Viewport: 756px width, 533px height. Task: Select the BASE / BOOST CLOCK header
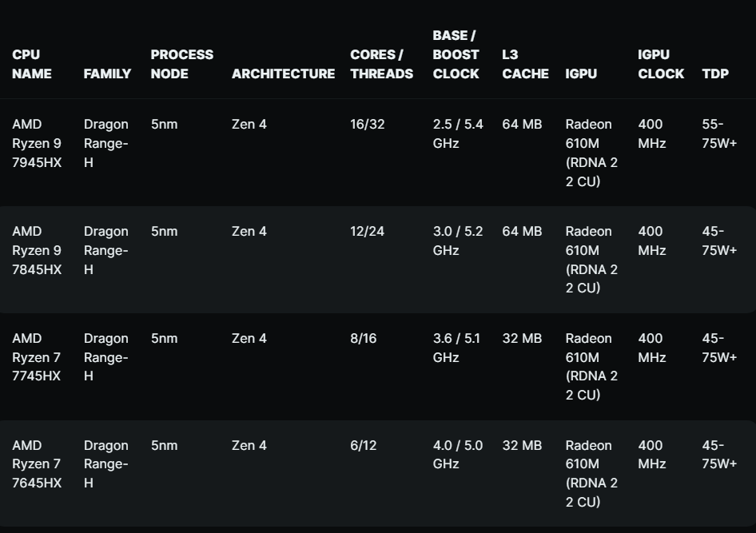tap(456, 54)
